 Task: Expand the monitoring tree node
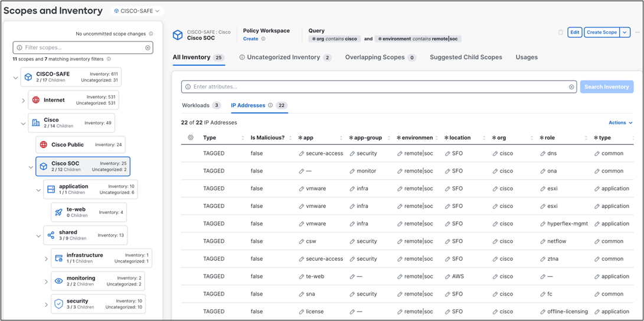(x=46, y=281)
